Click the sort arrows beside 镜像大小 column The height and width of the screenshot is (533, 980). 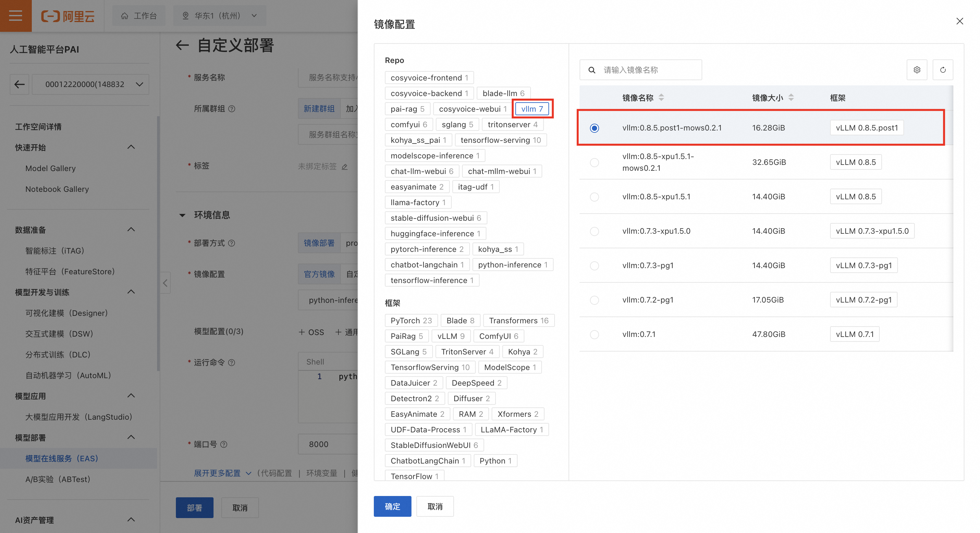point(791,97)
